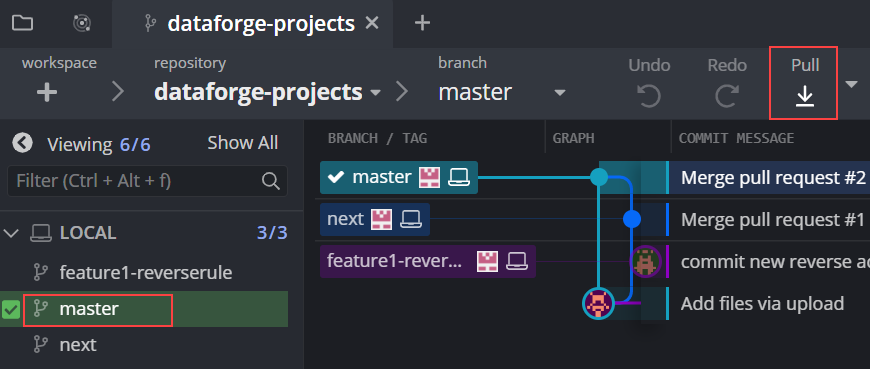Click the Undo arrow icon
Viewport: 870px width, 369px height.
pyautogui.click(x=649, y=96)
